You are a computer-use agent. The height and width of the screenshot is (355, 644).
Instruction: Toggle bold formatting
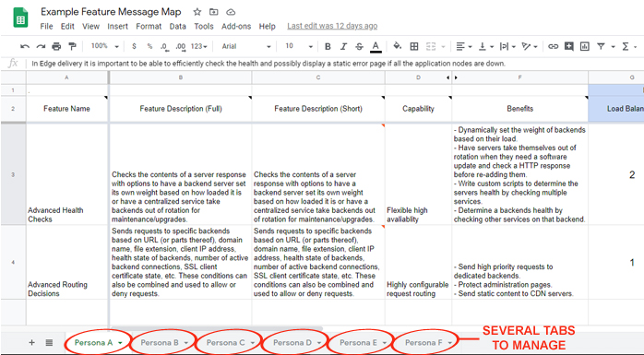(x=328, y=46)
